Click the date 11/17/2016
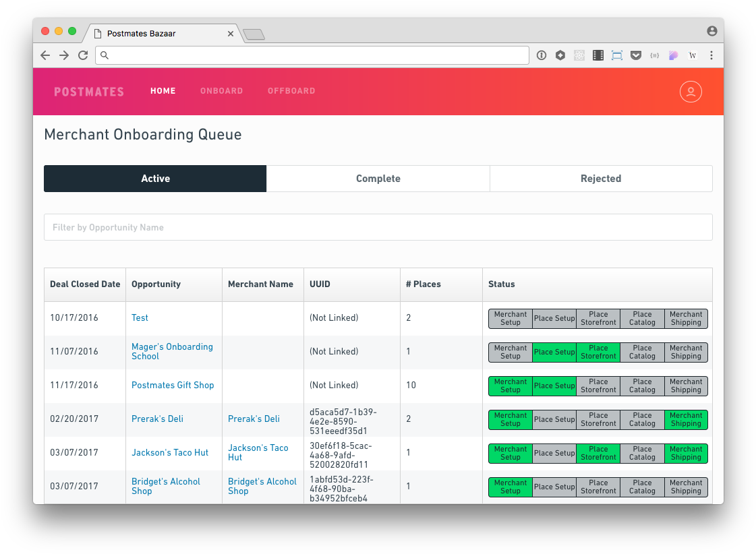 tap(74, 386)
